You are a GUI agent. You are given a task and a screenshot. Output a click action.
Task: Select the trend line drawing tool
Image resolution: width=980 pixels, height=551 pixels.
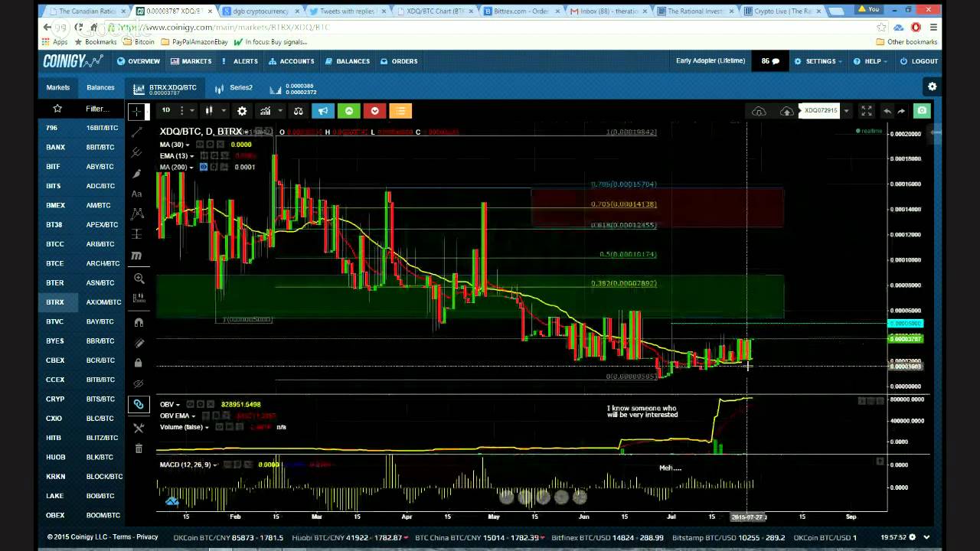(137, 132)
